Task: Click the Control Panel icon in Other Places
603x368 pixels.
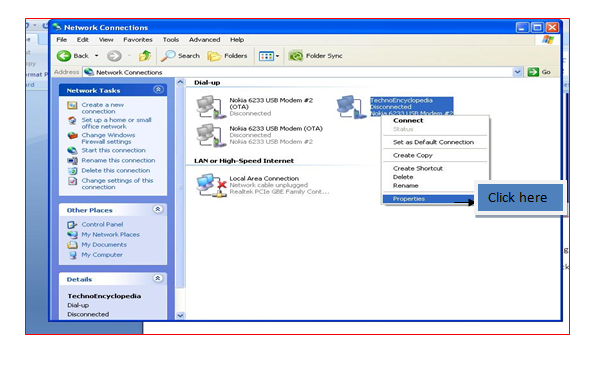Action: [72, 225]
